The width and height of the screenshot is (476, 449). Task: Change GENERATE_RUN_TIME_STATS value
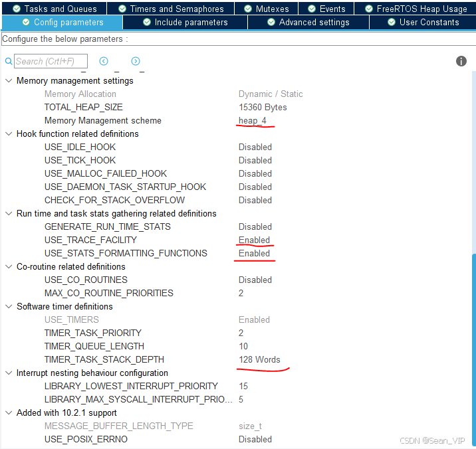pyautogui.click(x=255, y=227)
